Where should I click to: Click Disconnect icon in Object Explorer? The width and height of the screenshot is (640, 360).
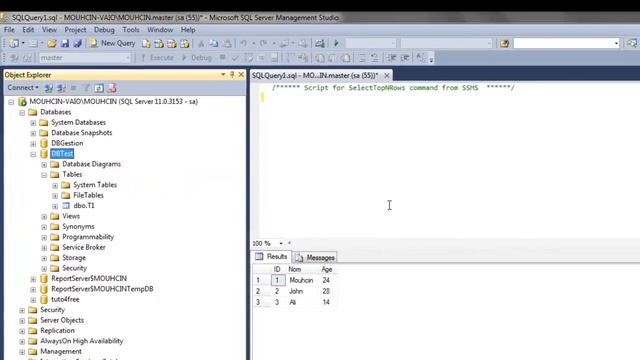pyautogui.click(x=61, y=88)
